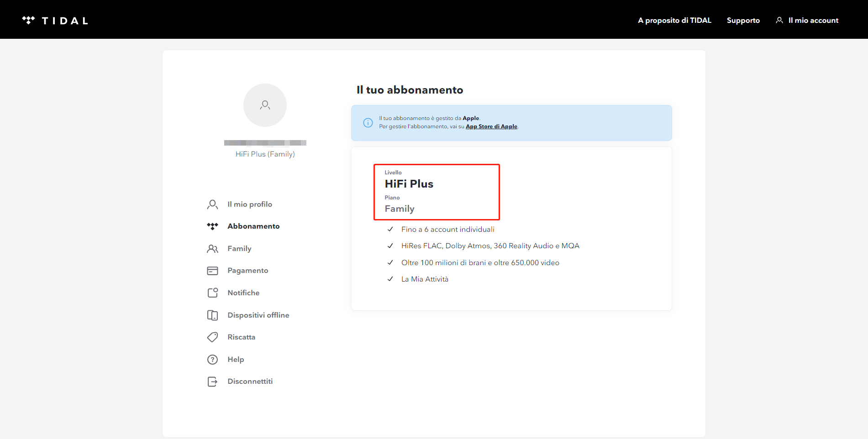Screen dimensions: 868x439
Task: Click the checkmark beside Fino a 6 account
Action: [390, 229]
